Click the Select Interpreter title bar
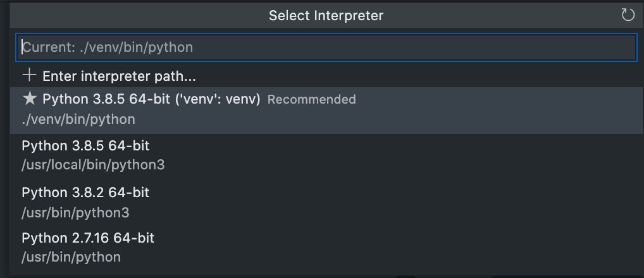644x278 pixels. click(x=326, y=15)
